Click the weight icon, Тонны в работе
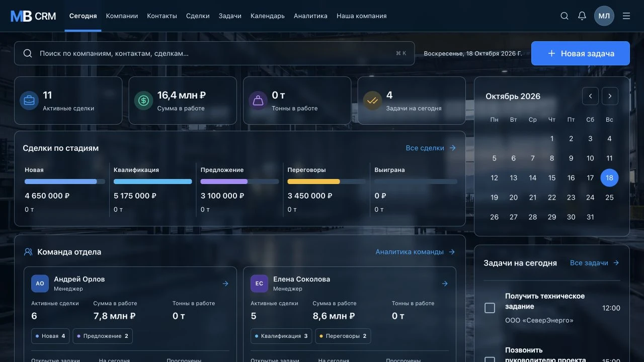 point(258,101)
